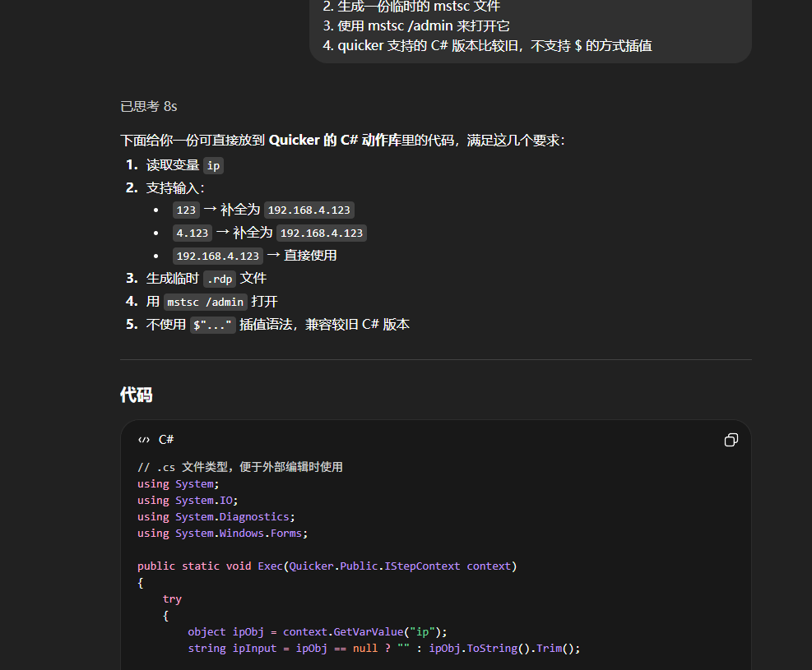Click the inline code chip "ip"
812x670 pixels.
coord(213,165)
